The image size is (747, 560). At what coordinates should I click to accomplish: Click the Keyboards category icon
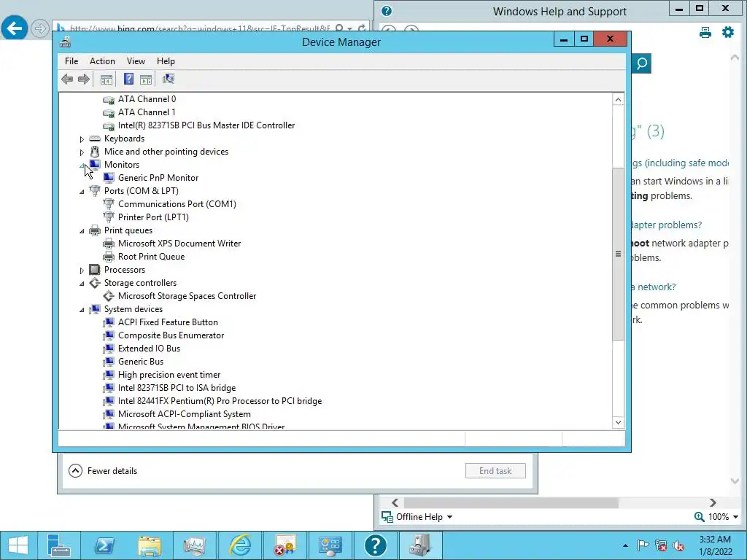tap(95, 139)
